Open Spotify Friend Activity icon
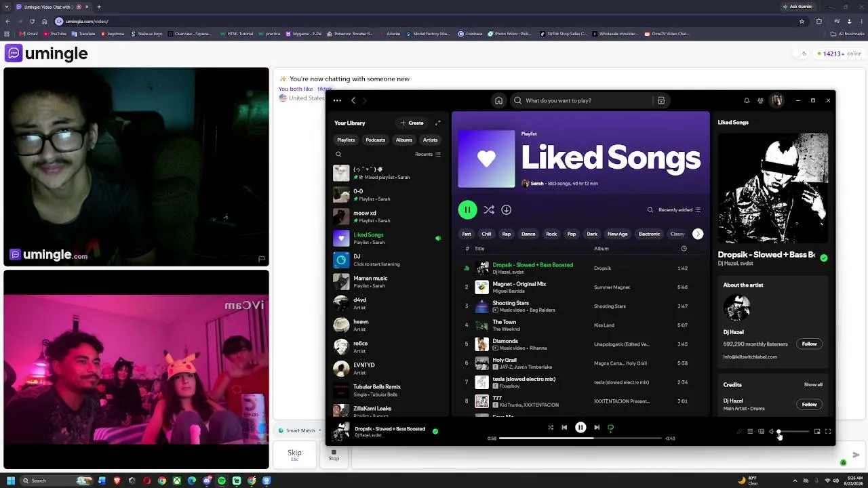 pyautogui.click(x=760, y=100)
